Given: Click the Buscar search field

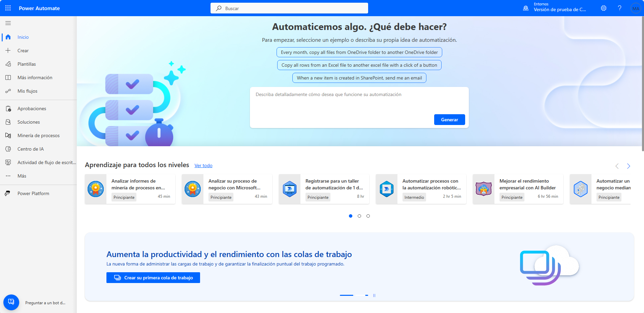Looking at the screenshot, I should 289,8.
